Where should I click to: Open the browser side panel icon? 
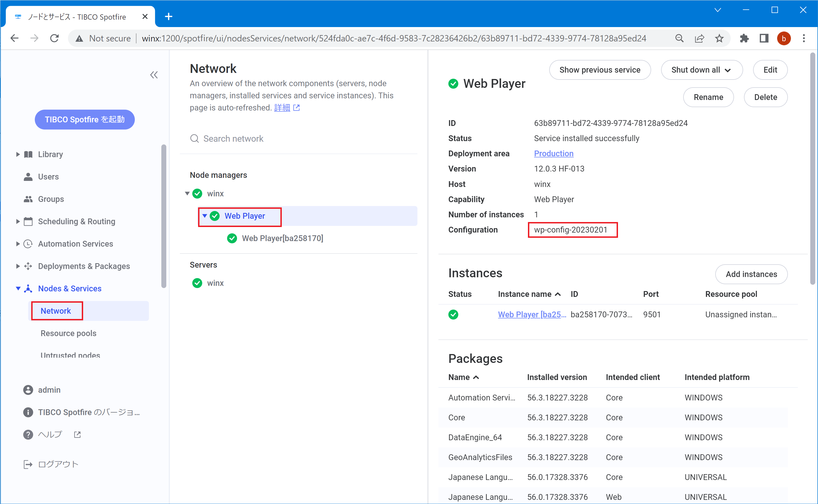tap(764, 38)
